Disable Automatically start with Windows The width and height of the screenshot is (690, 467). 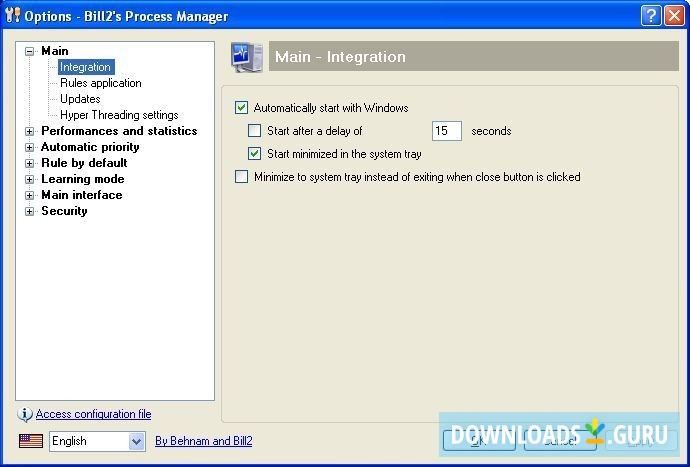(x=241, y=108)
